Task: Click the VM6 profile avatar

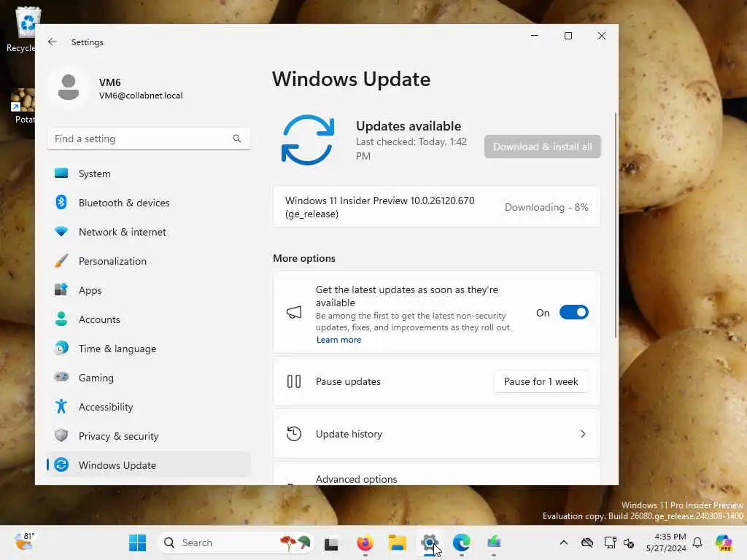Action: click(69, 87)
